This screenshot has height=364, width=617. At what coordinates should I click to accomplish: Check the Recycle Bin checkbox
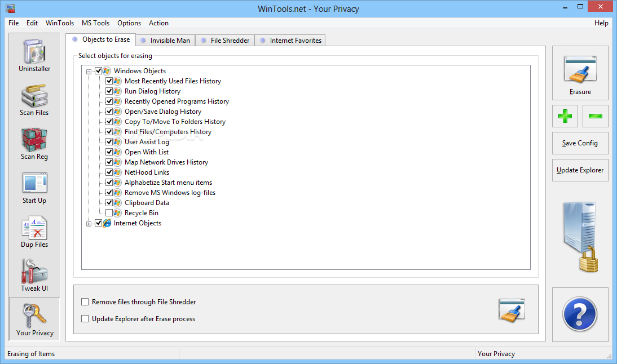pos(109,212)
